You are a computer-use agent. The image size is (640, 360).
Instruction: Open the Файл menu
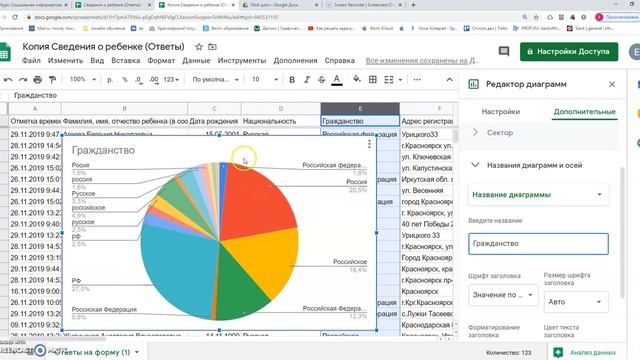[x=31, y=60]
